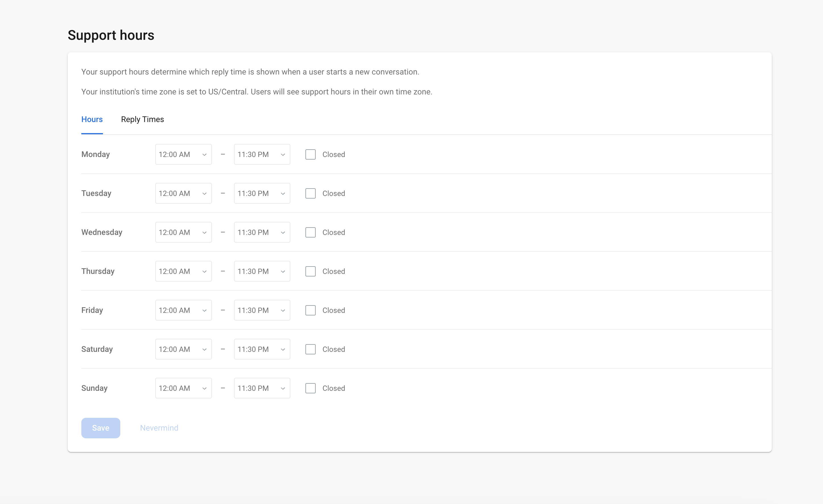
Task: Open Friday end time dropdown
Action: tap(262, 310)
